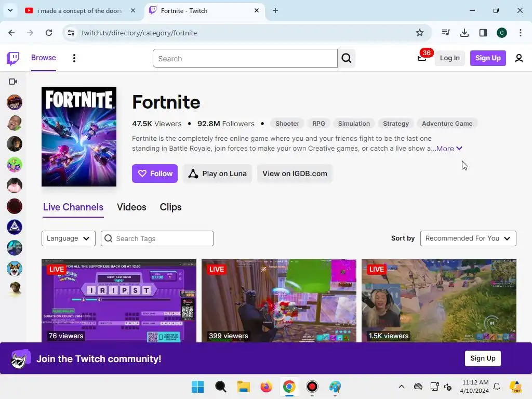Open the three-dot menu beside Browse
532x399 pixels.
click(x=74, y=58)
